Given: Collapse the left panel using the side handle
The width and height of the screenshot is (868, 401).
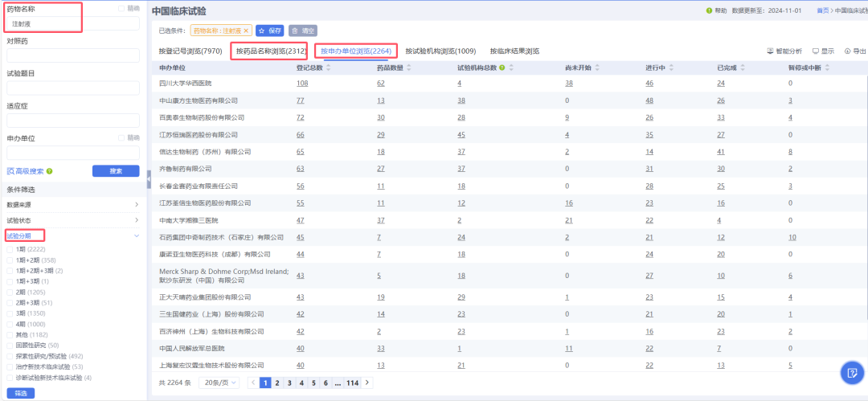Looking at the screenshot, I should pos(149,178).
